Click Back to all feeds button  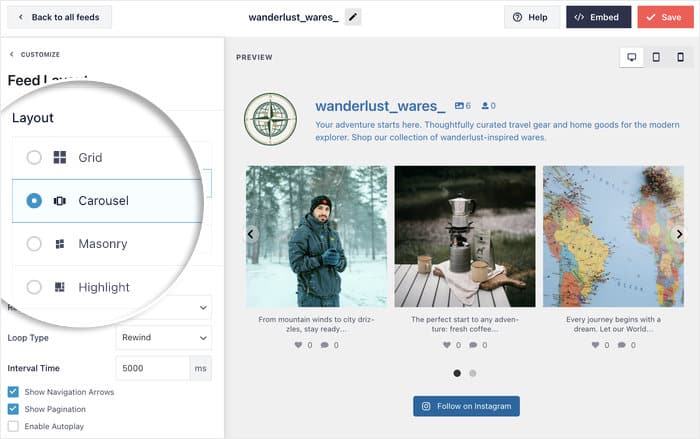[59, 17]
